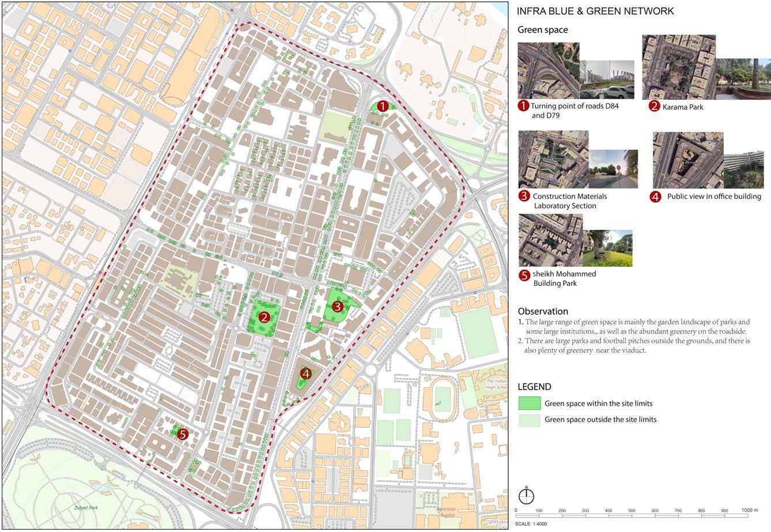Screen dimensions: 771x532
Task: Select the Karama Park caption
Action: tap(683, 107)
